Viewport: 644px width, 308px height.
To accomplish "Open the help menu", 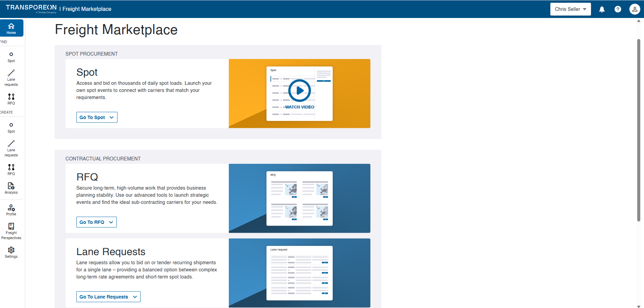I will (x=618, y=9).
